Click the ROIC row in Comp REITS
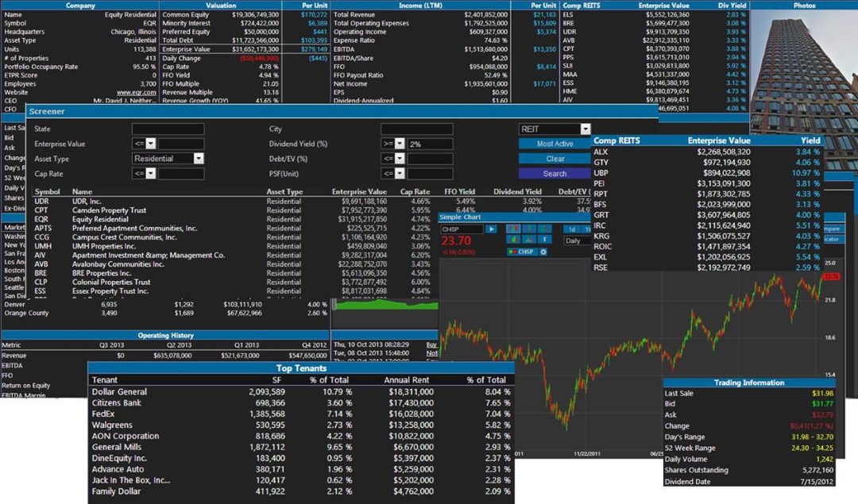Viewport: 858px width, 504px height. tap(706, 247)
